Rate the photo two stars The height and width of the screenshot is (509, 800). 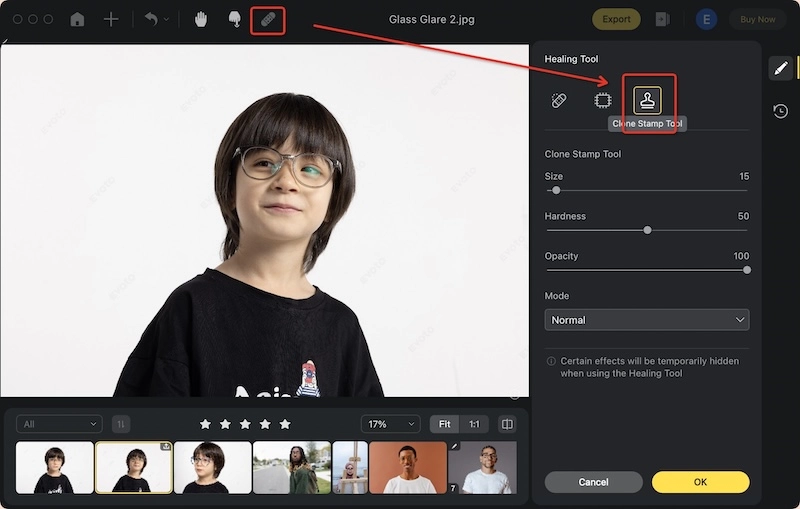[225, 424]
